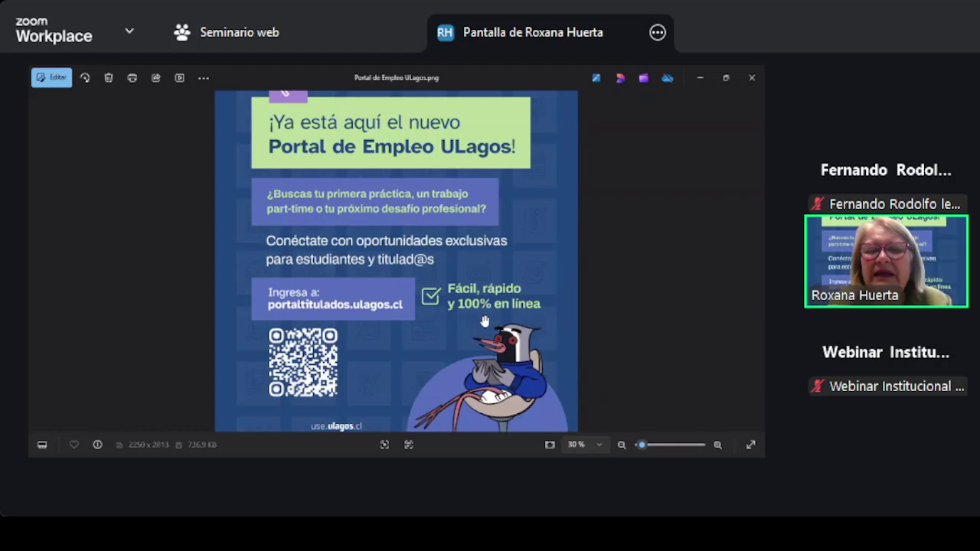This screenshot has height=551, width=980.
Task: Click the Editar button in Photos
Action: tap(51, 77)
